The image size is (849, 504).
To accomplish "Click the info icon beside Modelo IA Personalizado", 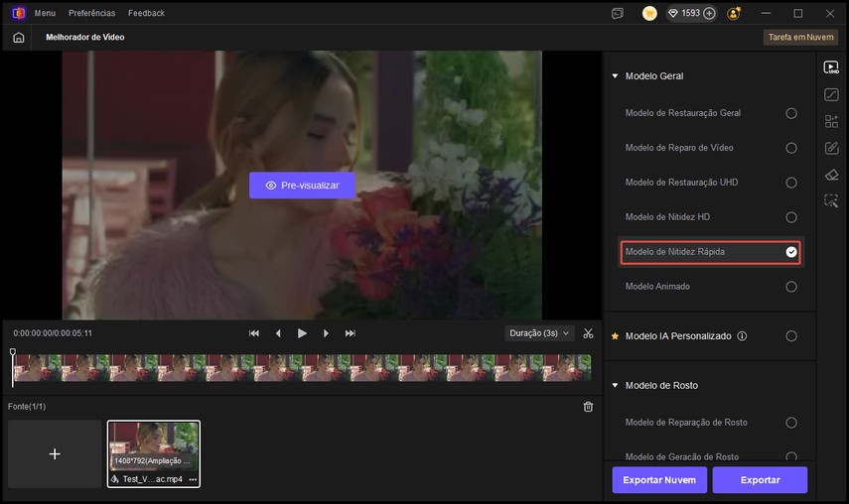I will coord(742,336).
